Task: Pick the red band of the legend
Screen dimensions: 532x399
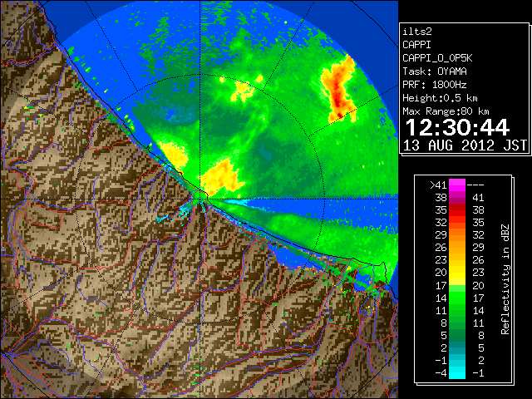Action: [457, 210]
